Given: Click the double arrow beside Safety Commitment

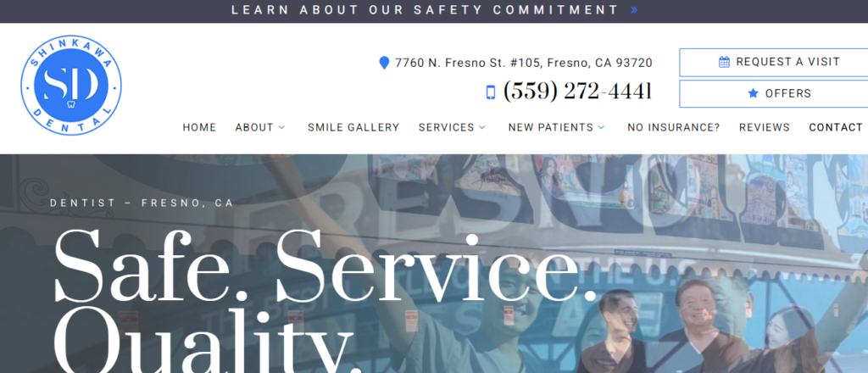Looking at the screenshot, I should (x=634, y=10).
